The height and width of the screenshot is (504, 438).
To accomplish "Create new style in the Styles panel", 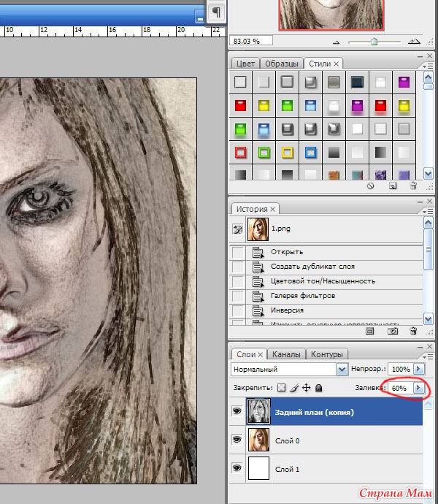I will coord(392,186).
